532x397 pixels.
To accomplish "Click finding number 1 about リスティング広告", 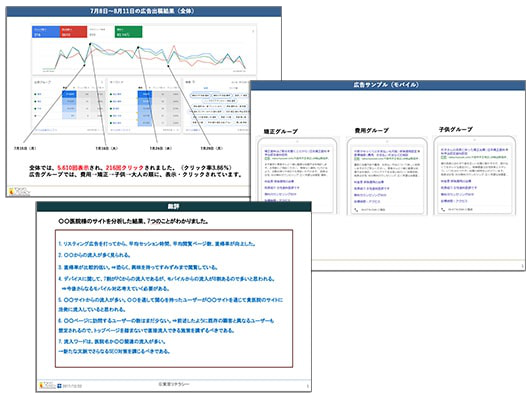I will 157,244.
